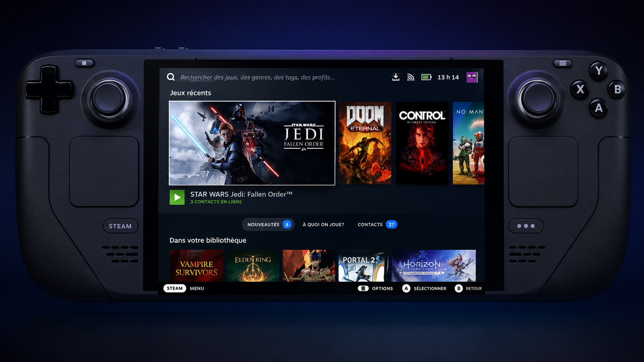Click the Contacts badge showing 27
The width and height of the screenshot is (644, 362).
click(x=391, y=224)
